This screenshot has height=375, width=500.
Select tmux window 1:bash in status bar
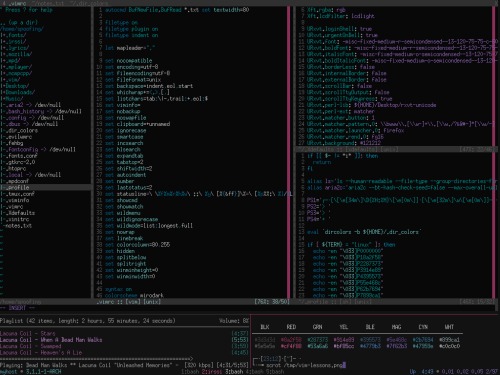click(x=190, y=371)
